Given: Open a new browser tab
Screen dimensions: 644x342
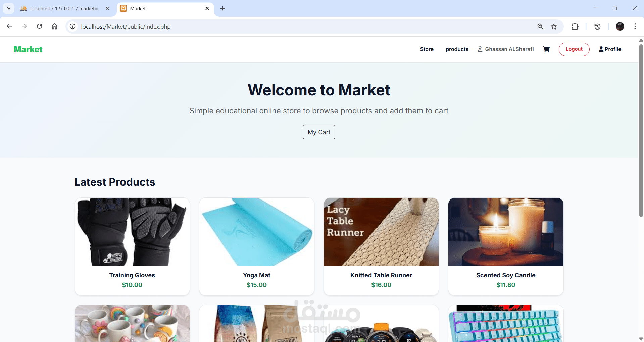Looking at the screenshot, I should [222, 8].
